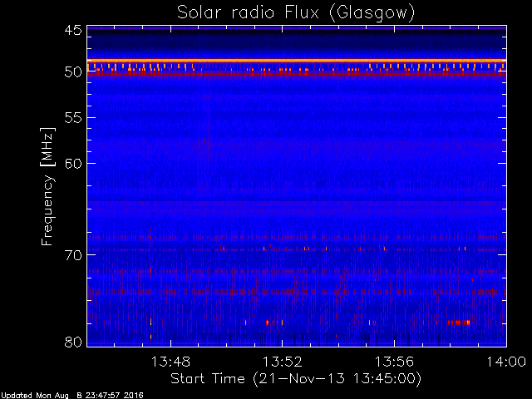
Task: Click the 60 frequency axis label
Action: pos(73,163)
